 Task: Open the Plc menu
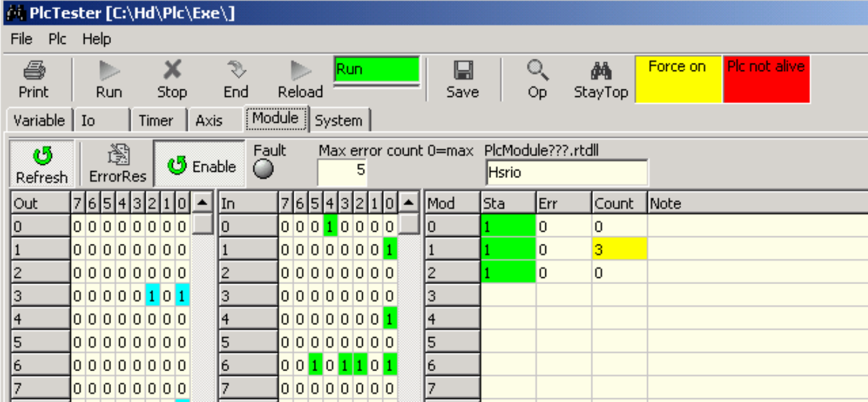pyautogui.click(x=57, y=39)
